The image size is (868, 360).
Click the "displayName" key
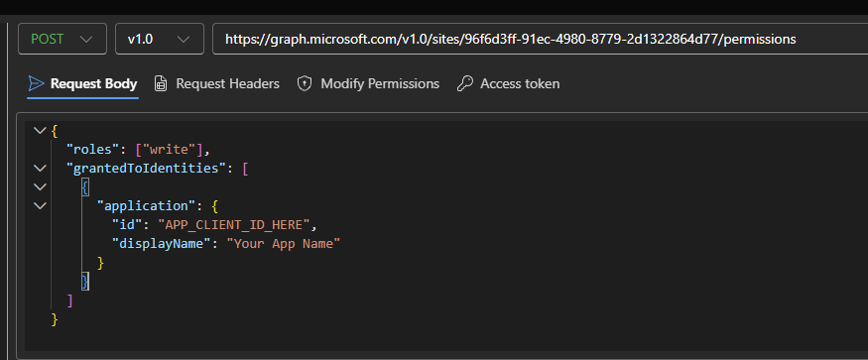162,244
